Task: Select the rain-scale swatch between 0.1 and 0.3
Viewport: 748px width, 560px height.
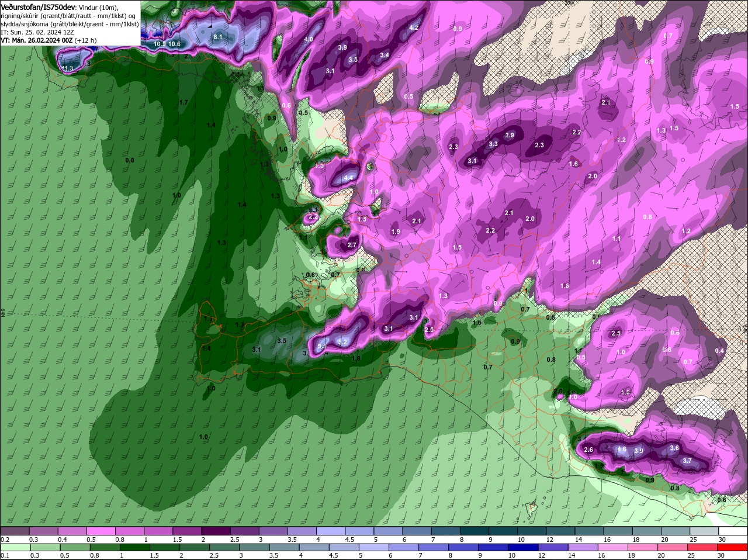Action: pyautogui.click(x=15, y=547)
